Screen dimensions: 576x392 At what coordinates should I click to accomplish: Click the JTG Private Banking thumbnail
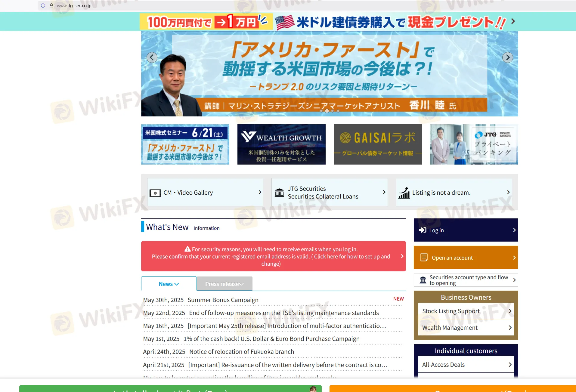pyautogui.click(x=474, y=144)
